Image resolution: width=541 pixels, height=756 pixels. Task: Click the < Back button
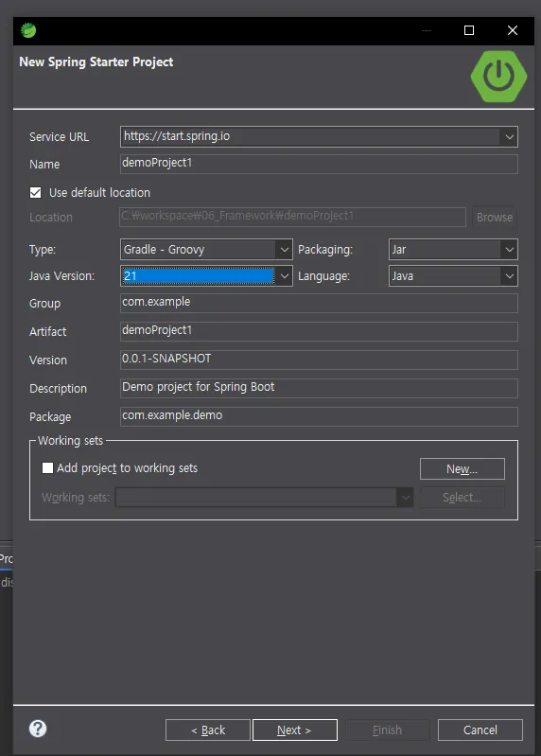(x=208, y=730)
